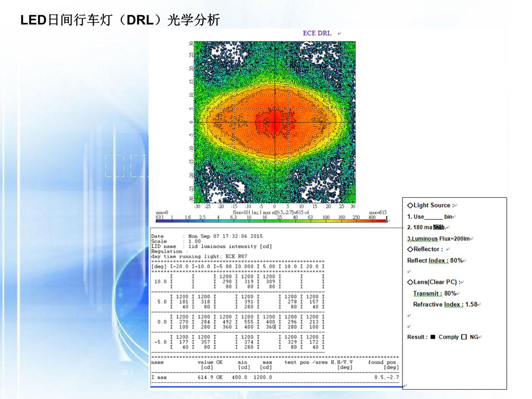Image resolution: width=532 pixels, height=399 pixels.
Task: Click the paragraph mark after NG
Action: click(x=480, y=337)
